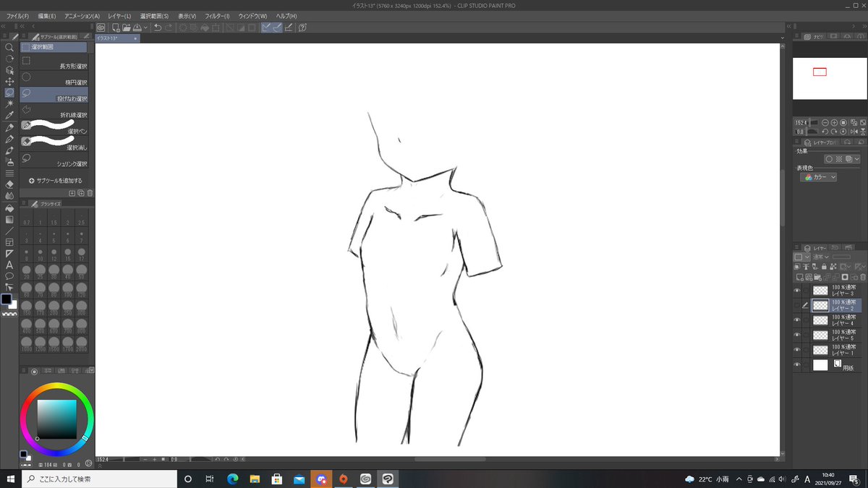Open the 編集(E) menu

coord(47,16)
